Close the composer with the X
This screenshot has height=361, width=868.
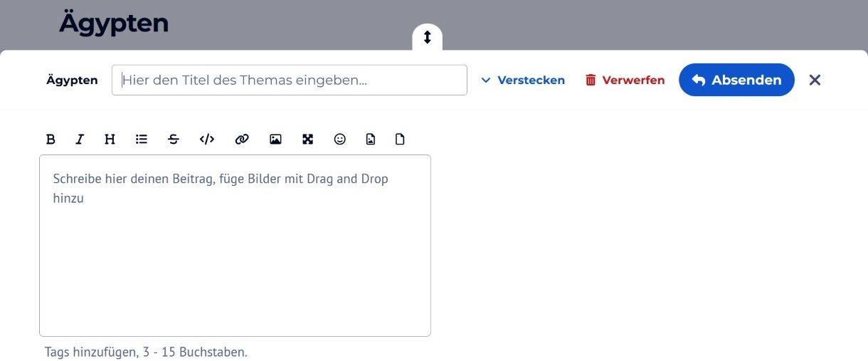coord(815,80)
